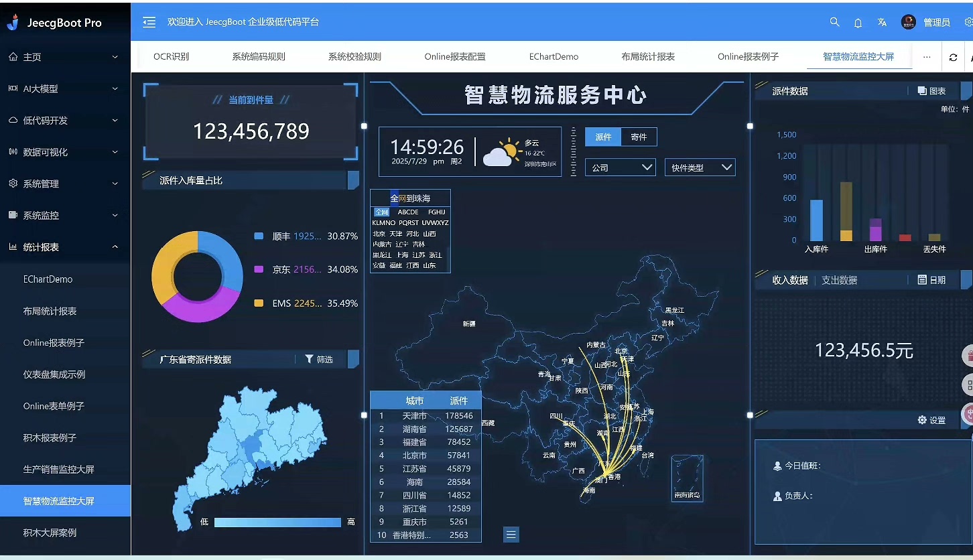Expand the 低代码开发 menu chevron
This screenshot has height=560, width=973.
[x=115, y=121]
